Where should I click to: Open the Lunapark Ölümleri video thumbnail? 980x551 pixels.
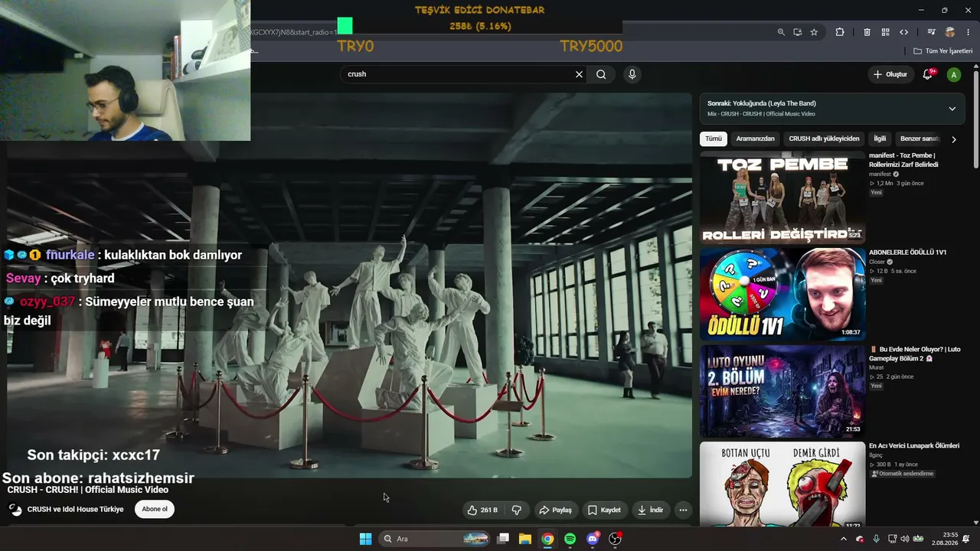[x=782, y=485]
